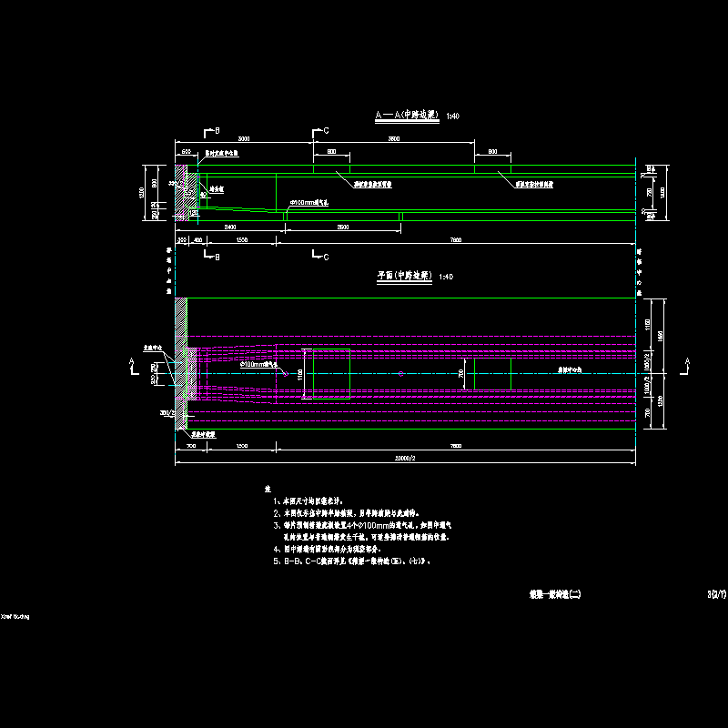Click the top-left B section cut marker
The width and height of the screenshot is (728, 728).
pyautogui.click(x=208, y=131)
